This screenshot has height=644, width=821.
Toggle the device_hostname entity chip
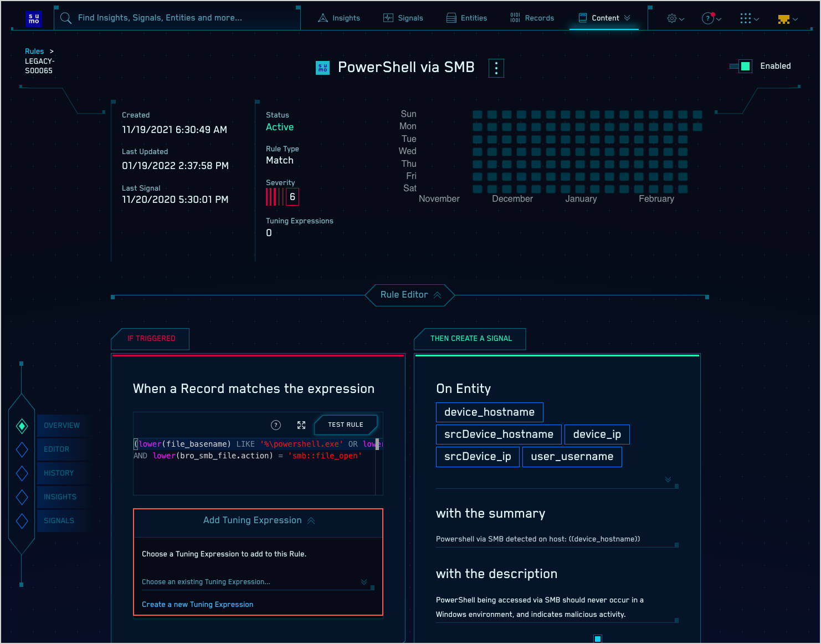489,412
